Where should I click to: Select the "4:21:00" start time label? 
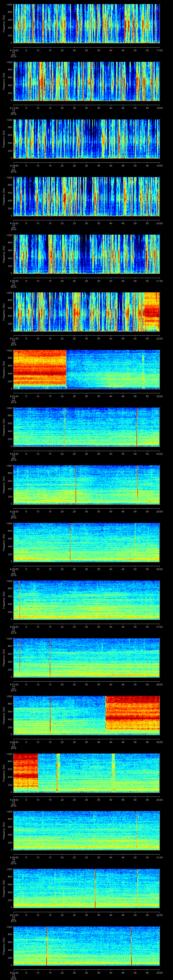pyautogui.click(x=14, y=339)
